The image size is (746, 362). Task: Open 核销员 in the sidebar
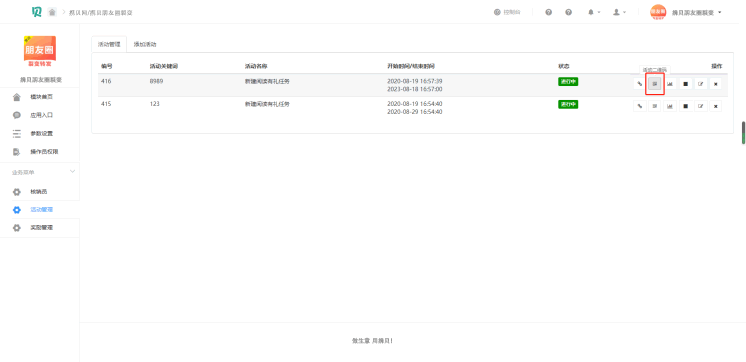click(40, 192)
